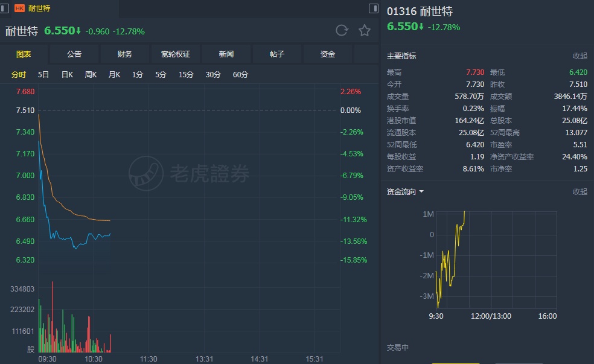Image resolution: width=594 pixels, height=364 pixels.
Task: Collapse the 资金流向 section via 收起
Action: [x=580, y=192]
